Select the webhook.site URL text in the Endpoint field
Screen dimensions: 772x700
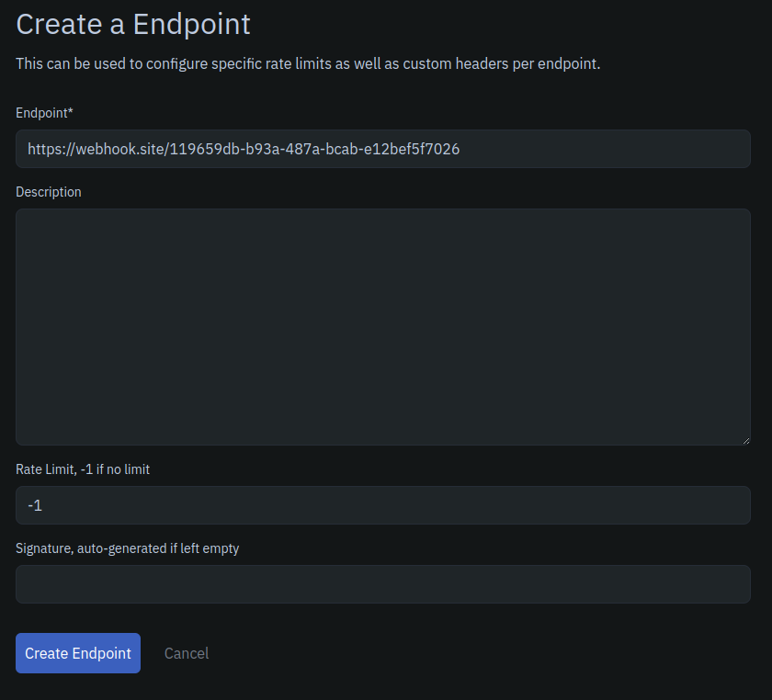[x=244, y=148]
